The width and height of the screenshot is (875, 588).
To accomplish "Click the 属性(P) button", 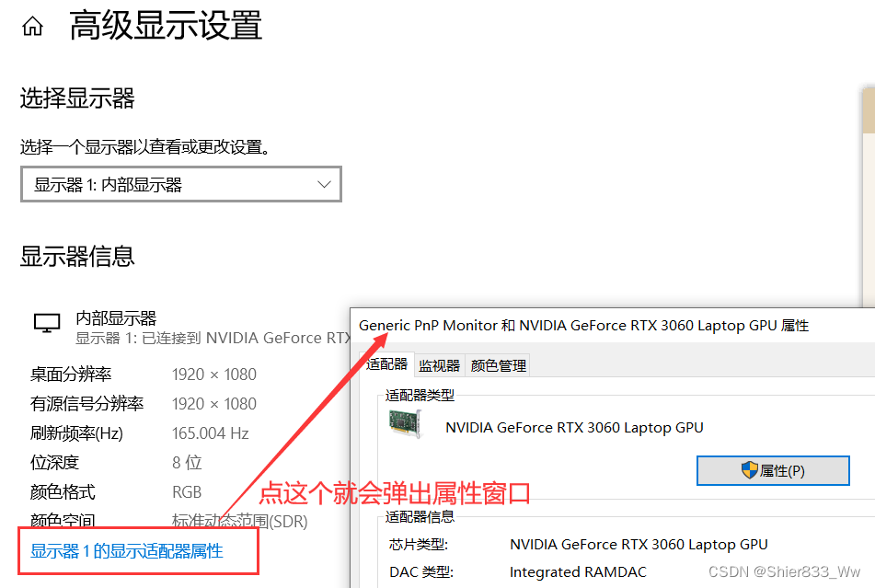I will click(x=773, y=471).
